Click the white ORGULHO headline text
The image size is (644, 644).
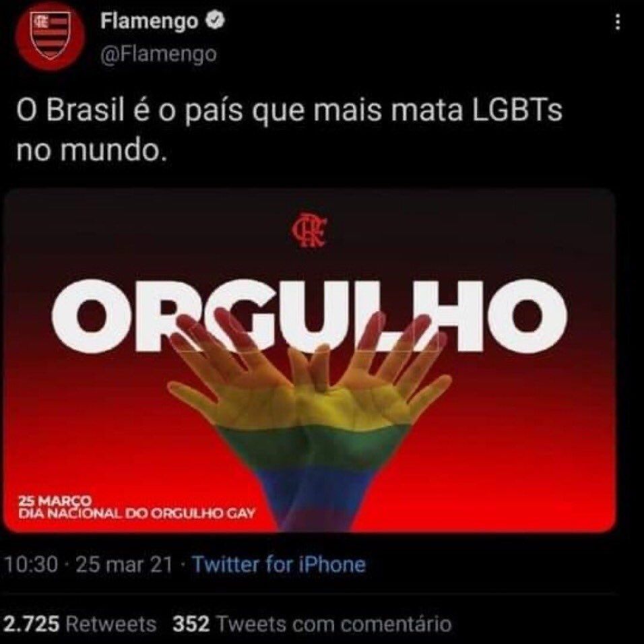point(309,316)
